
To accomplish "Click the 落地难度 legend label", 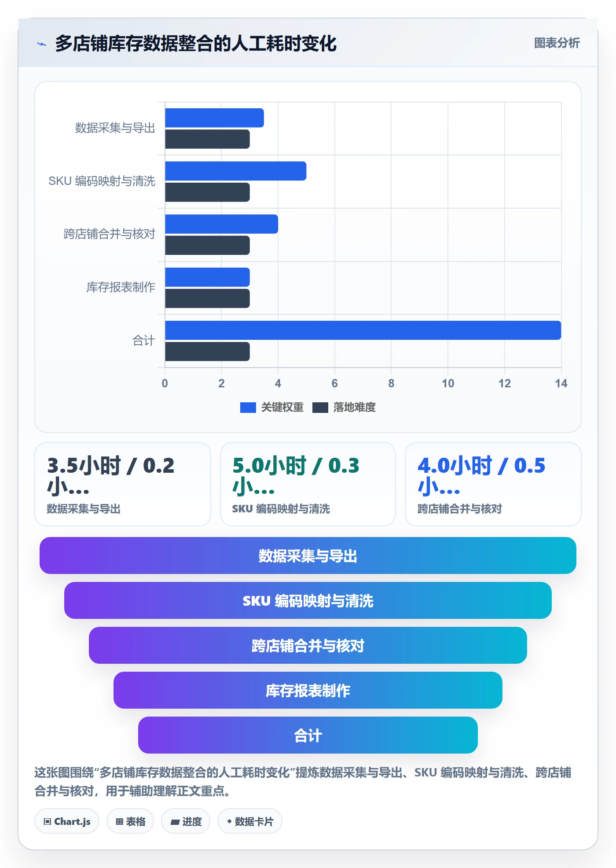I will [355, 408].
